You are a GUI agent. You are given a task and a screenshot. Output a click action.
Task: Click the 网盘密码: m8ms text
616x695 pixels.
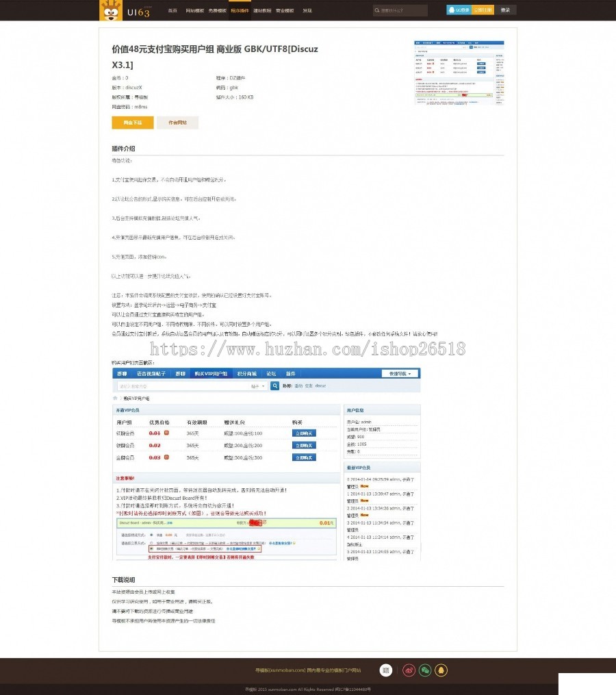pyautogui.click(x=129, y=107)
